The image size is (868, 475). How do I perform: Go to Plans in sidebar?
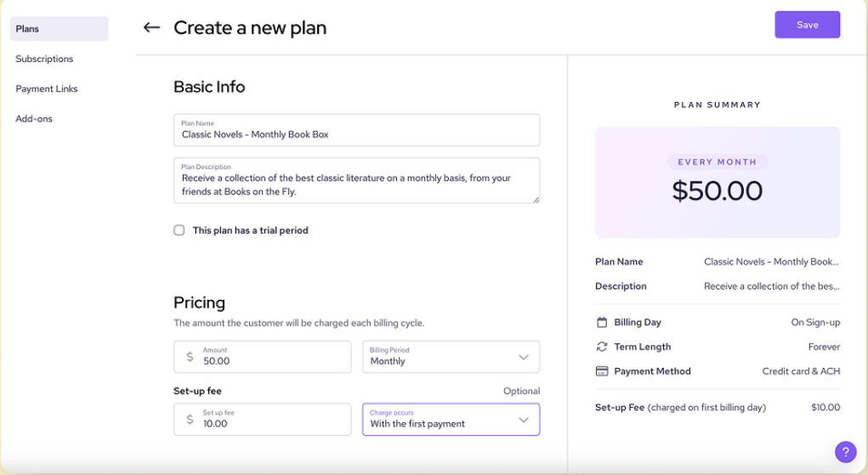coord(60,29)
